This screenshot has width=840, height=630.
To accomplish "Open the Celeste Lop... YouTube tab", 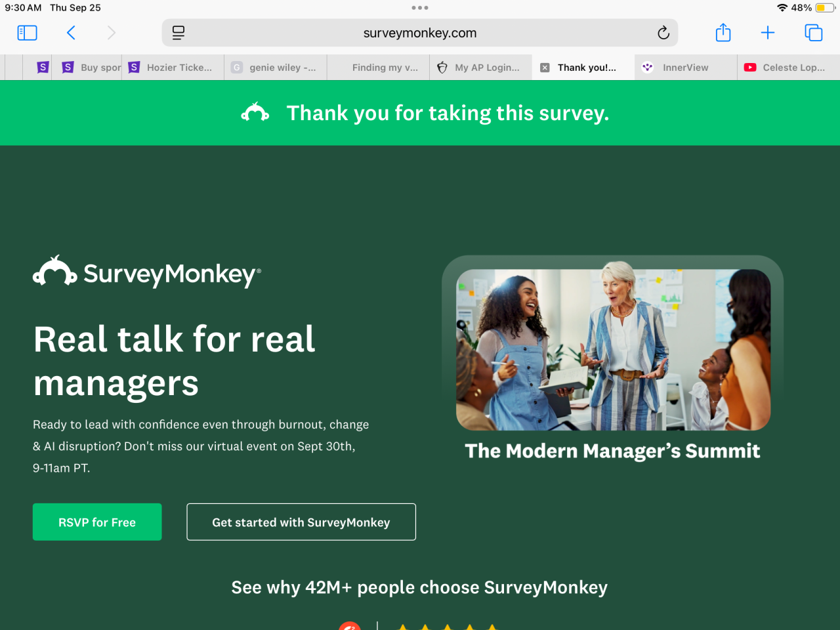I will [789, 68].
